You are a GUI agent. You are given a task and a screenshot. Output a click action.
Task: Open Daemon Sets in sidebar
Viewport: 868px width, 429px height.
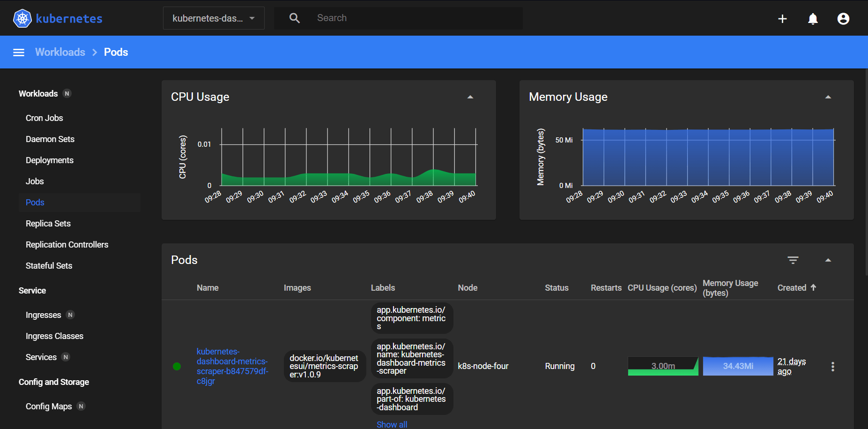tap(50, 139)
